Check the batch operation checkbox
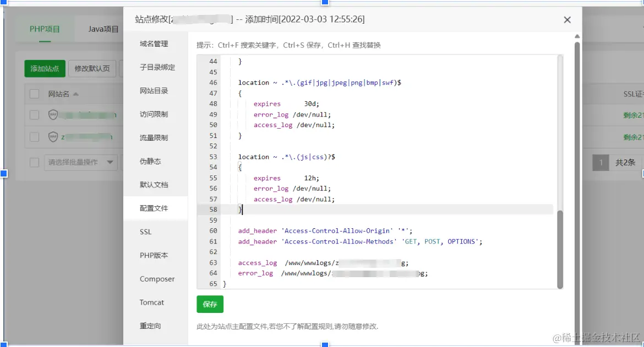 pos(35,162)
